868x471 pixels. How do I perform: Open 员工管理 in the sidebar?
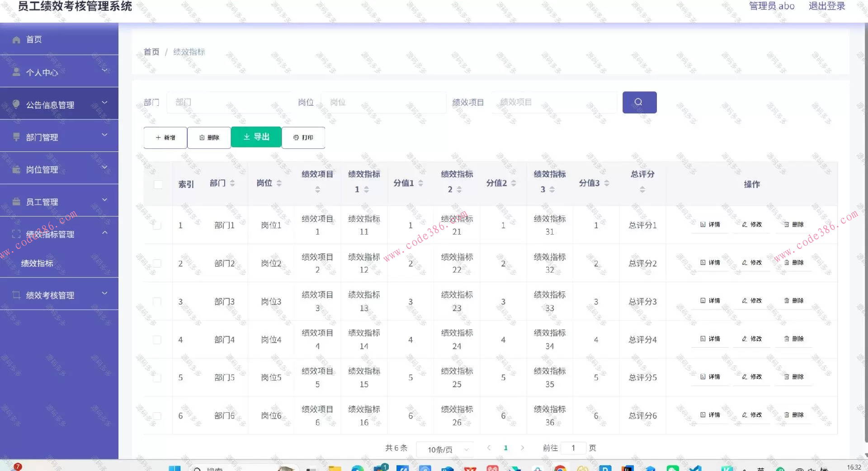(59, 202)
